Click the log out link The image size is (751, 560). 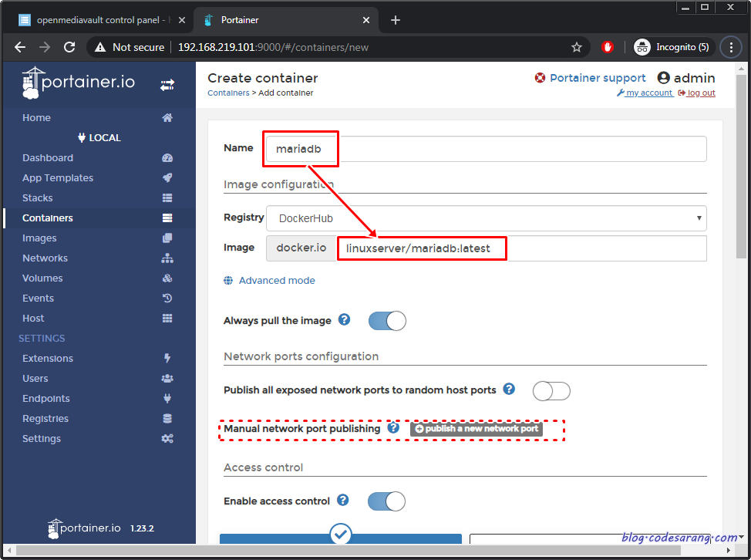(x=696, y=93)
